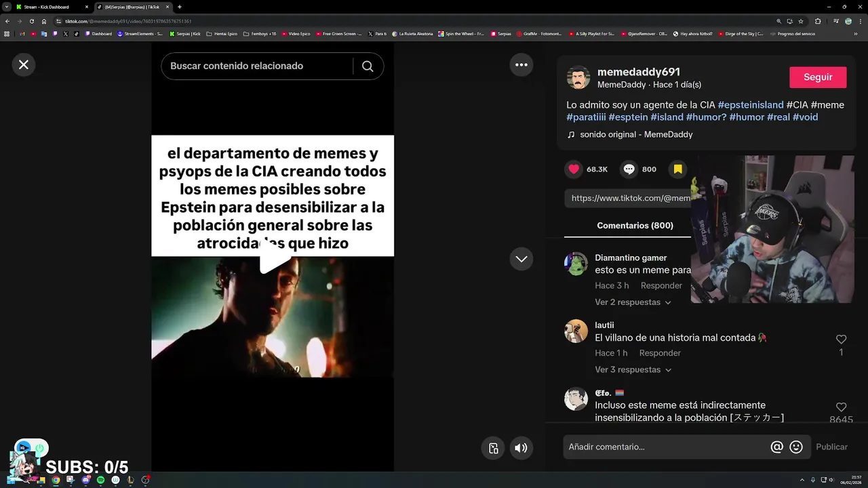Open the 'Femboys +18' bookmark folder

pos(260,33)
